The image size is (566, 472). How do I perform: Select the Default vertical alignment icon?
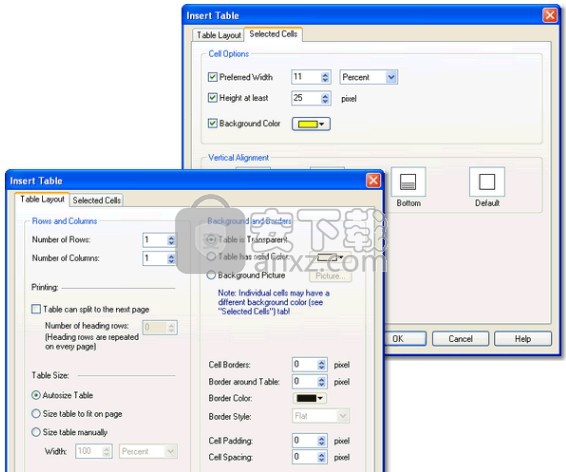click(487, 182)
